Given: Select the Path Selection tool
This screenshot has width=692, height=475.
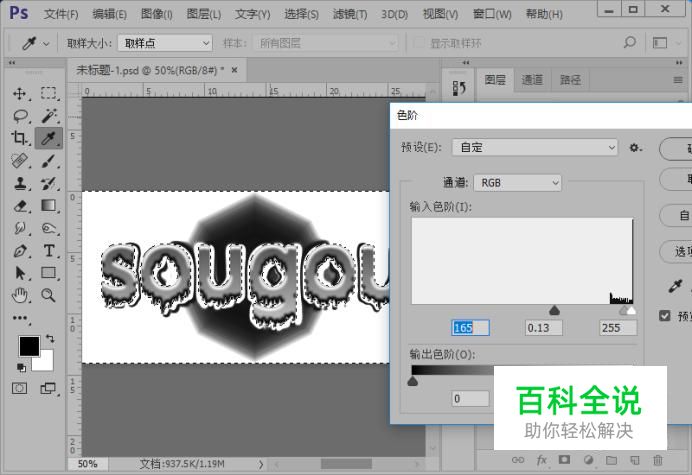Looking at the screenshot, I should tap(19, 273).
